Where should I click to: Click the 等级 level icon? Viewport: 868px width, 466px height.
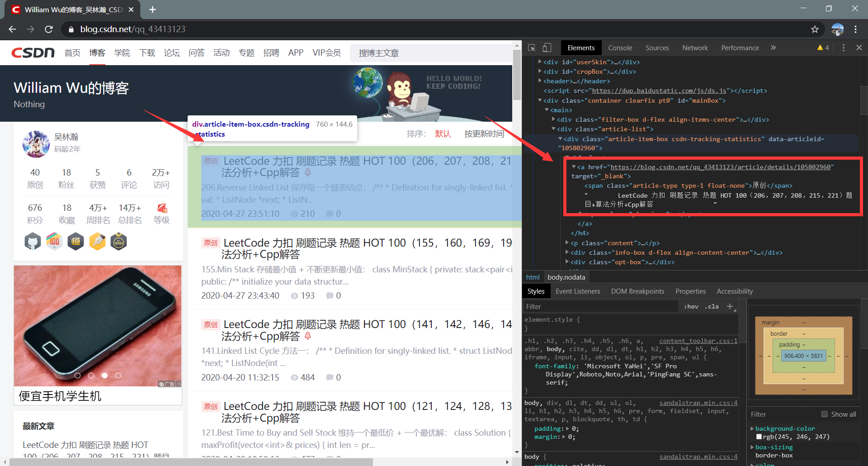(162, 208)
